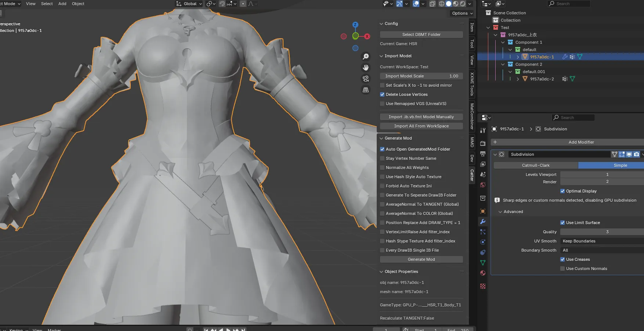Collapse the Generate Mod panel
Image resolution: width=644 pixels, height=331 pixels.
pos(381,138)
